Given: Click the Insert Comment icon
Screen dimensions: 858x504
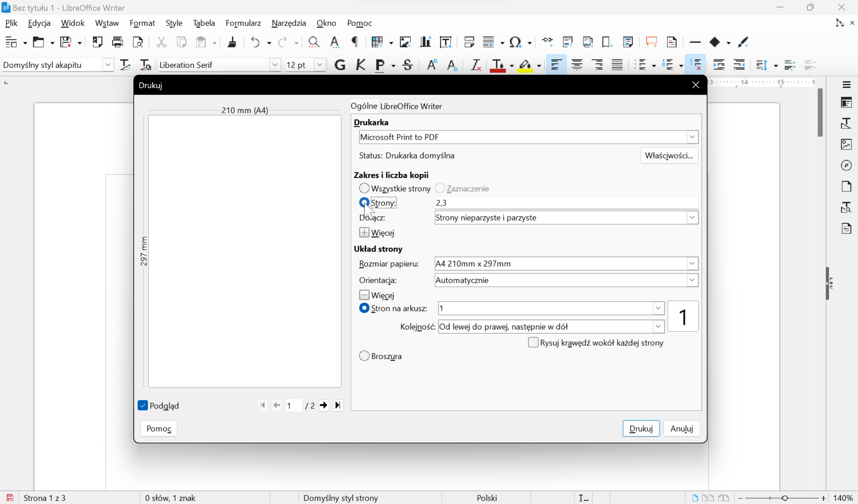Looking at the screenshot, I should coord(652,42).
